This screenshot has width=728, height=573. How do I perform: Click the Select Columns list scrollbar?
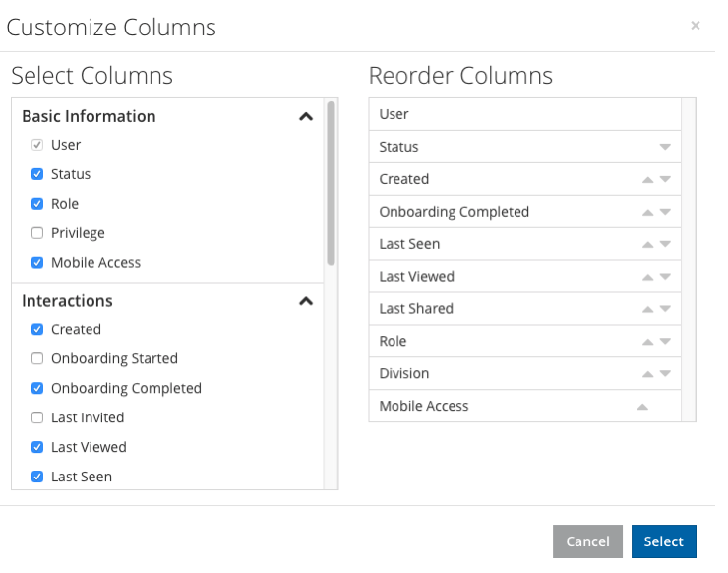331,183
